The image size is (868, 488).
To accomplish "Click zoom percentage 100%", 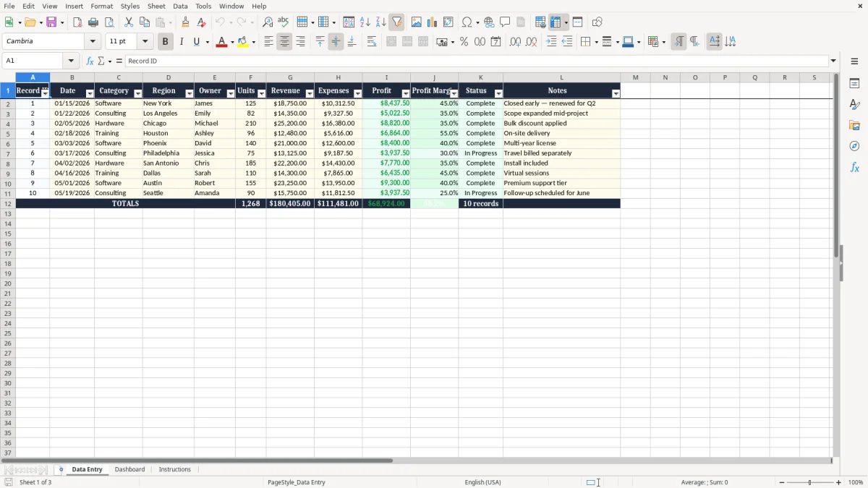I will click(856, 482).
